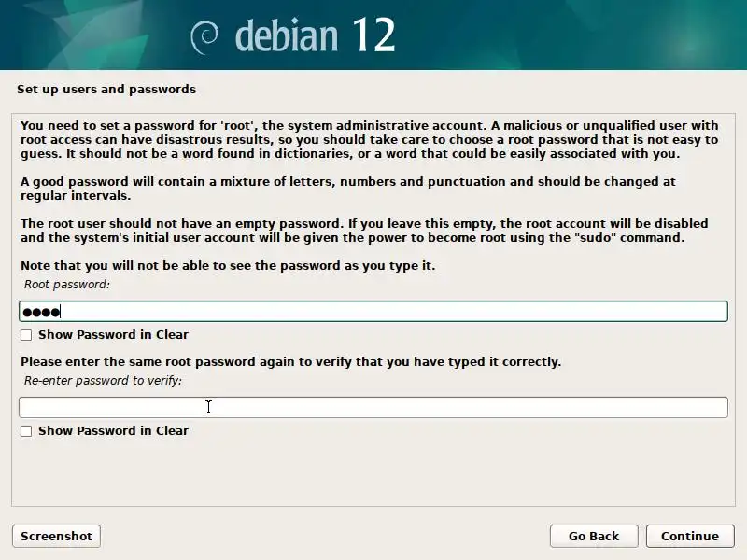747x560 pixels.
Task: Click the paragraph about the empty root password and sudo
Action: click(364, 231)
